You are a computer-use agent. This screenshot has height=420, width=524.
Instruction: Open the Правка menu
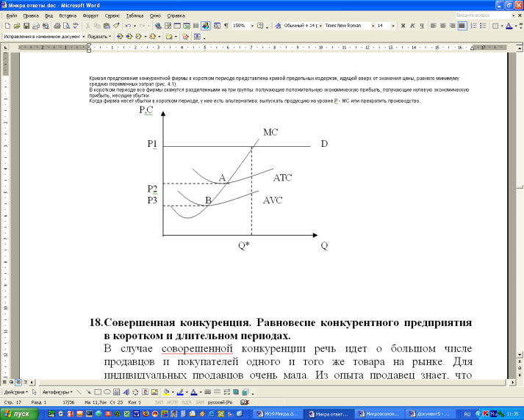tap(31, 15)
